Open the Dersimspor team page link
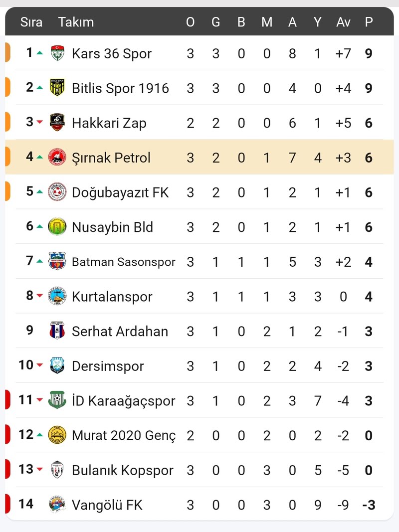Viewport: 399px width, 532px height. coord(108,366)
